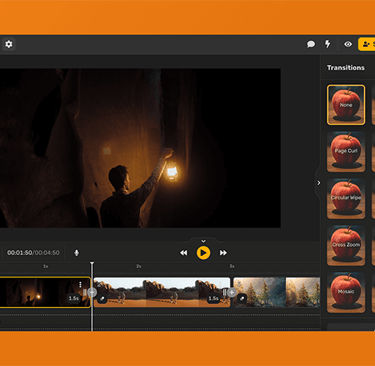Image resolution: width=375 pixels, height=366 pixels.
Task: Collapse the Transitions panel with the side arrow
Action: 319,183
